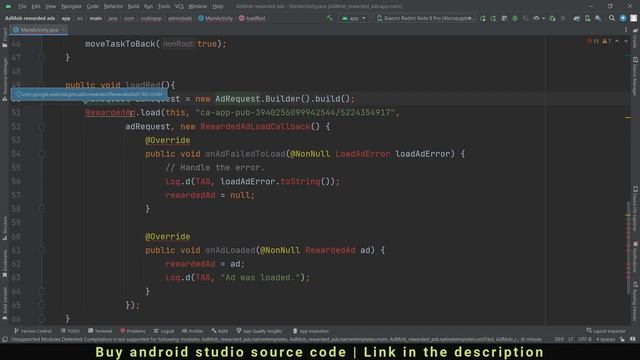Open the Build Variants side panel
The image size is (640, 360).
pos(5,303)
